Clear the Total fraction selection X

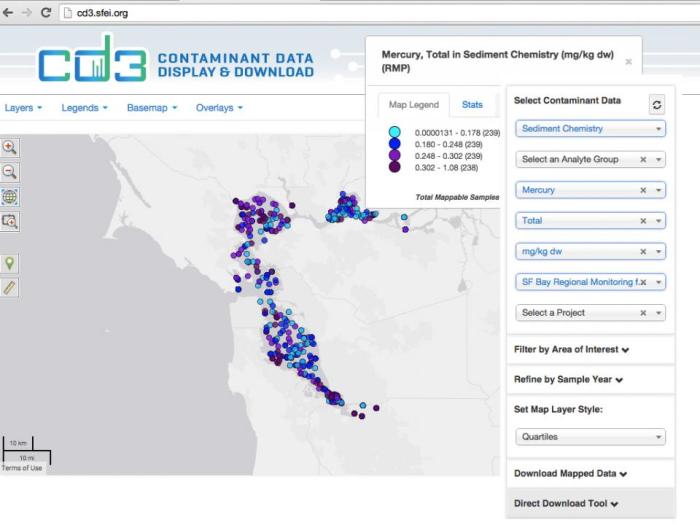(643, 221)
